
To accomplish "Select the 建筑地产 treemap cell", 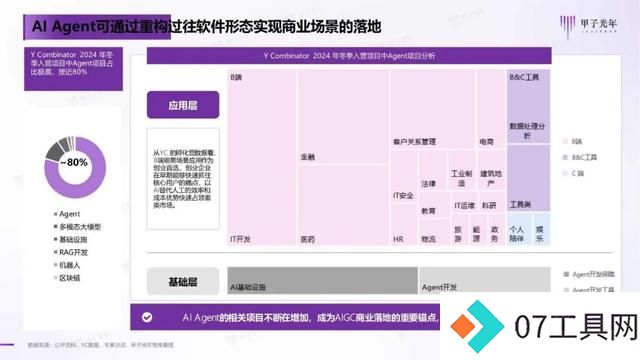I will [491, 171].
